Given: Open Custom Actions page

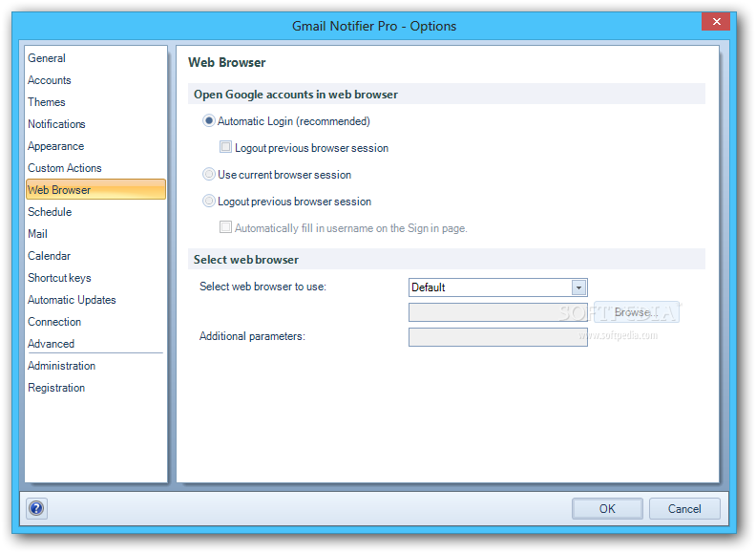Looking at the screenshot, I should click(65, 168).
